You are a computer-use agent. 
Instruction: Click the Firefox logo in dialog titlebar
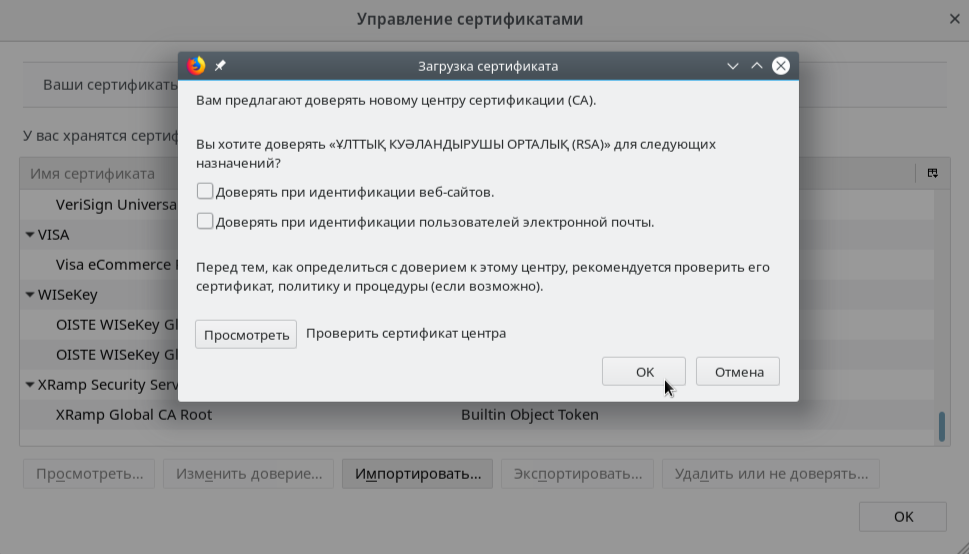[x=197, y=66]
